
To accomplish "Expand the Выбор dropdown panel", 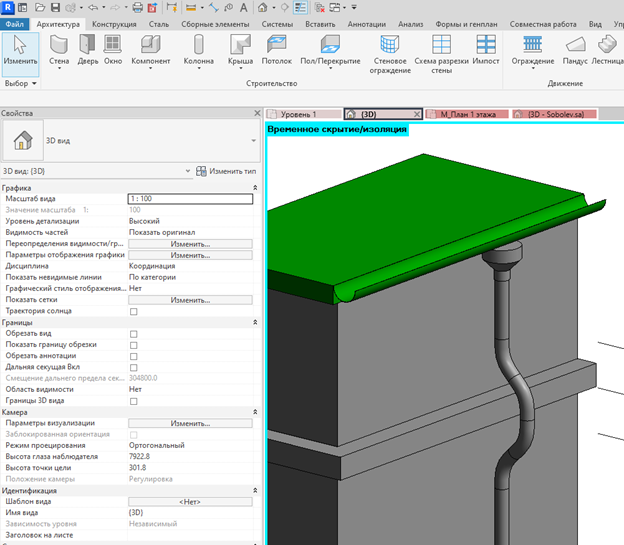I will [21, 83].
